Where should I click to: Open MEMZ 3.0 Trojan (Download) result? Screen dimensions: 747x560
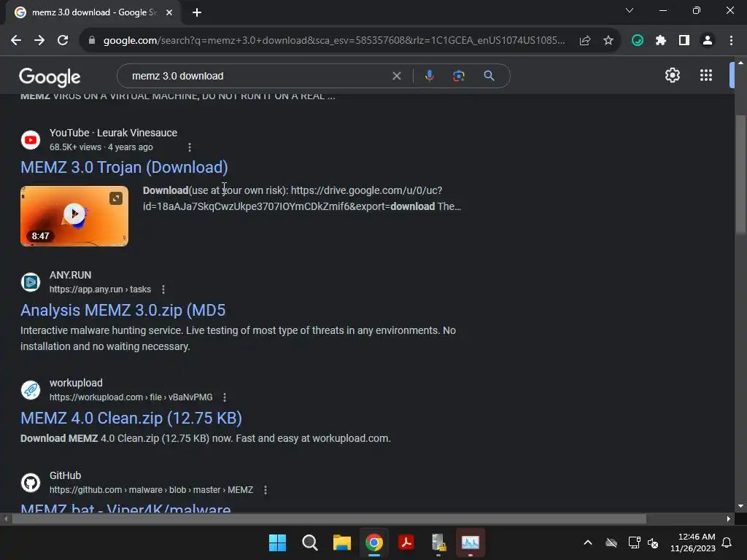click(x=124, y=167)
